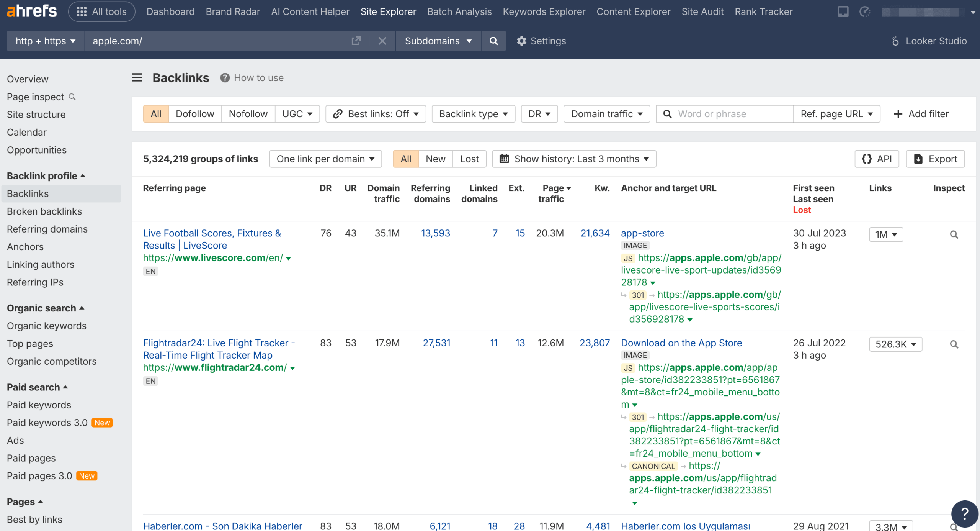The width and height of the screenshot is (980, 531).
Task: Open Organic keywords report
Action: (47, 326)
